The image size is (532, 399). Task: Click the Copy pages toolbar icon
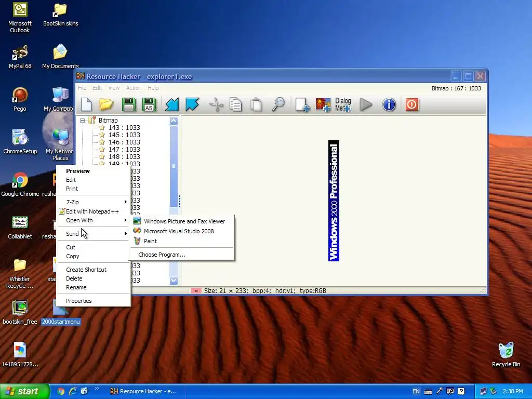tap(236, 104)
